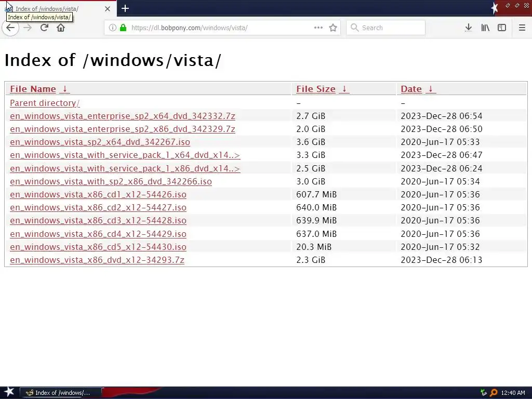532x399 pixels.
Task: Open the page actions three-dot menu
Action: 318,28
